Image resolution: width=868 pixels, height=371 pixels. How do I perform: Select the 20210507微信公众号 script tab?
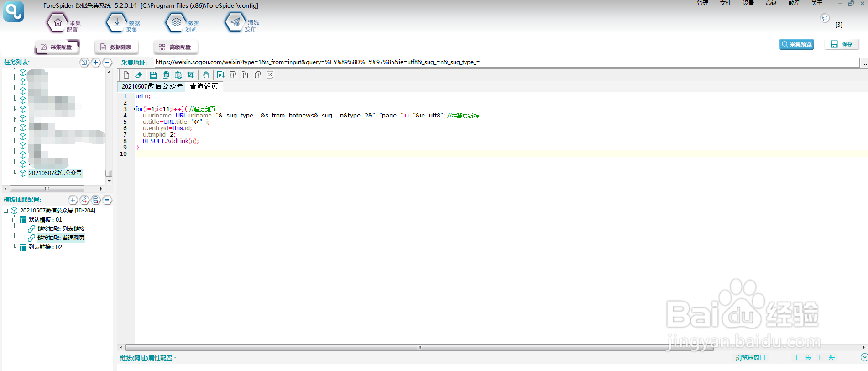pyautogui.click(x=152, y=86)
